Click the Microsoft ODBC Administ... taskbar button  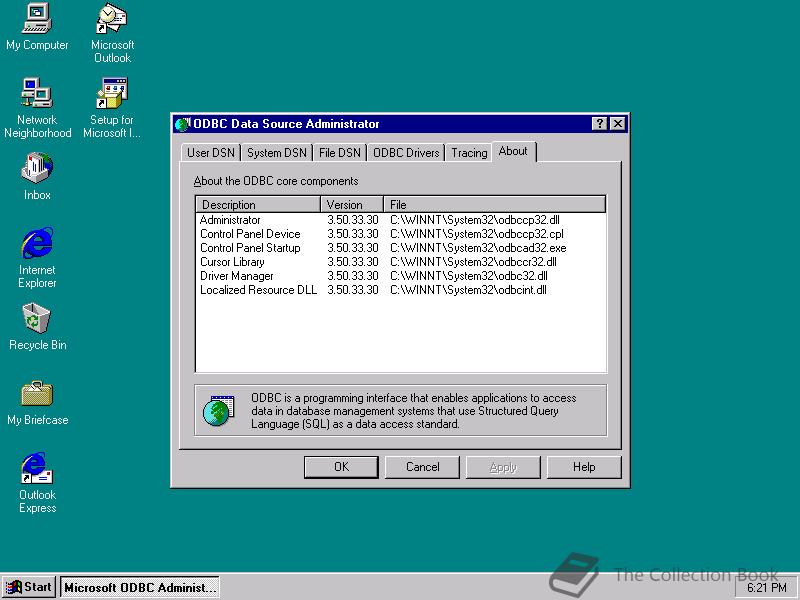(140, 587)
